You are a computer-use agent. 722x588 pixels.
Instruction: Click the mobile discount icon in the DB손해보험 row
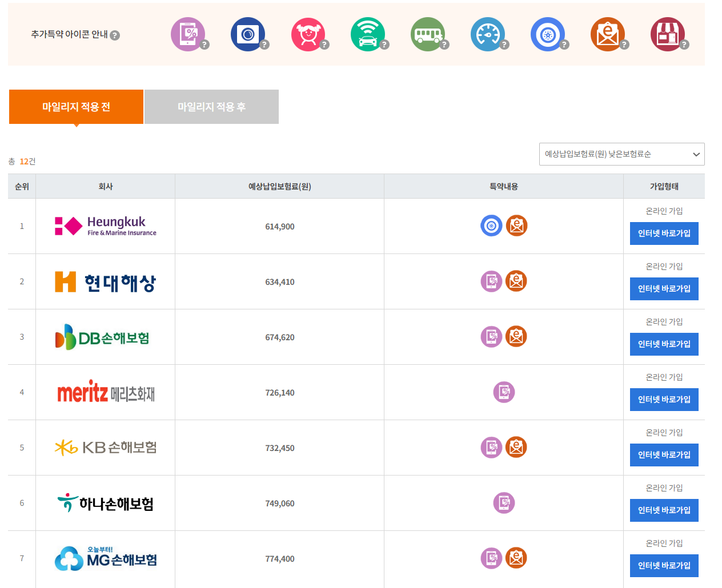pyautogui.click(x=491, y=336)
